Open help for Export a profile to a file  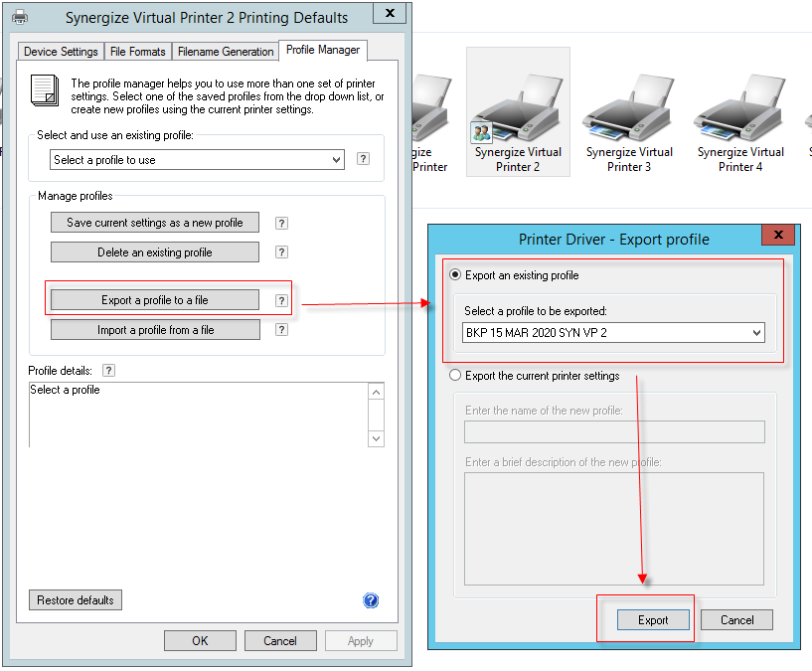[x=281, y=300]
